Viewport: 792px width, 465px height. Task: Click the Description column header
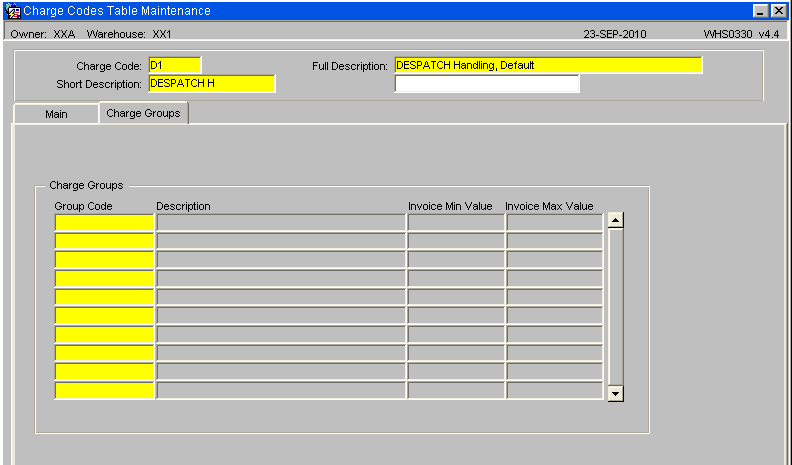[x=183, y=206]
